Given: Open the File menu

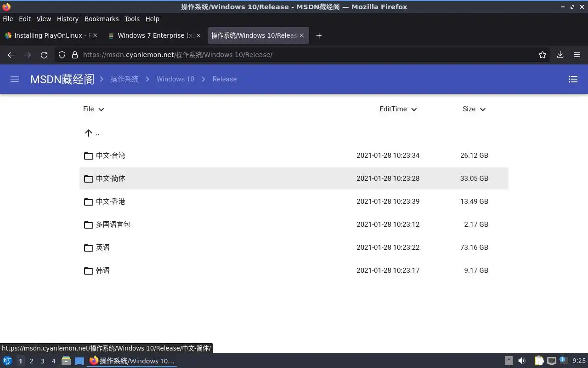Looking at the screenshot, I should coord(8,19).
